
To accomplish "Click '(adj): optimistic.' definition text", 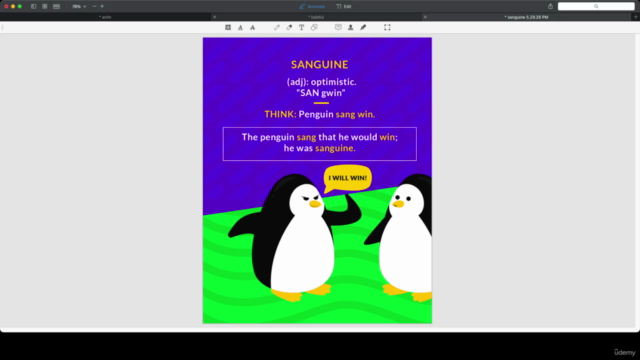I will click(x=322, y=82).
